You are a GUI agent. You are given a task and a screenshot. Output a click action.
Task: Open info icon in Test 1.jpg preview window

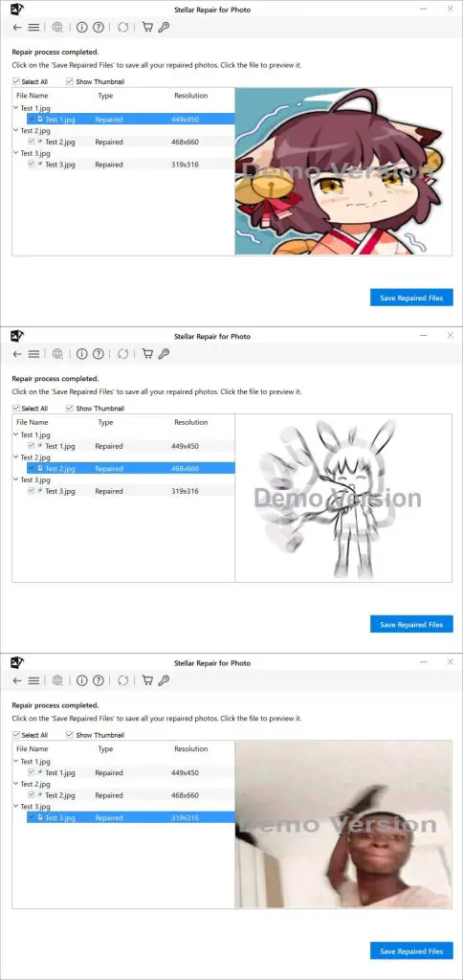click(82, 28)
